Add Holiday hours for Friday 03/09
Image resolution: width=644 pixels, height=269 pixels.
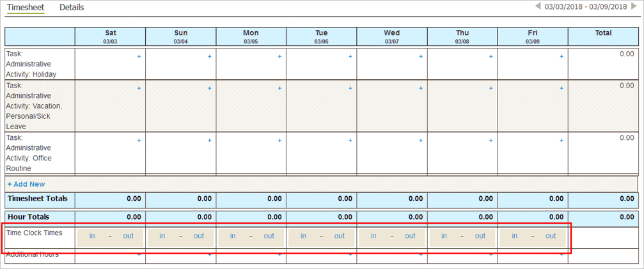tap(562, 57)
